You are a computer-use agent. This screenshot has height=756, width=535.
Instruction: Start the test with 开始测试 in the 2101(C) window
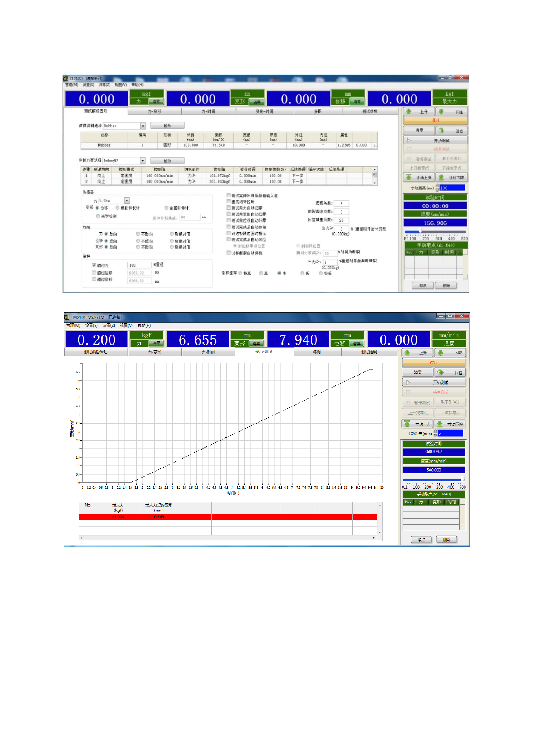(x=435, y=140)
